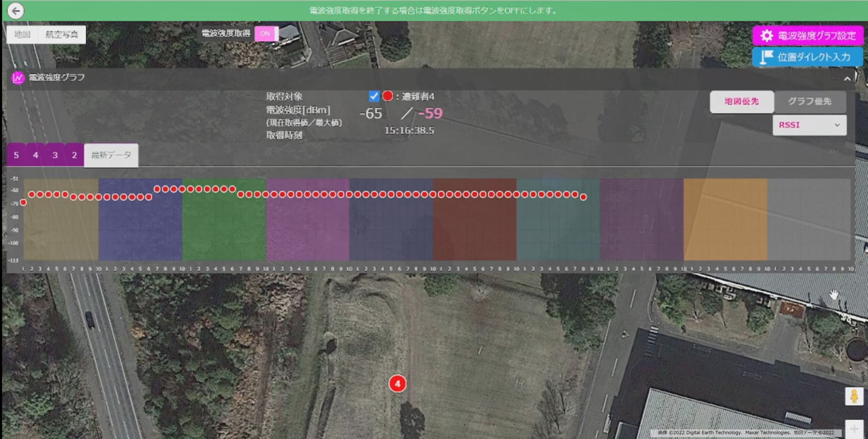This screenshot has height=439, width=868.
Task: Click map marker 4 on the field
Action: click(397, 384)
